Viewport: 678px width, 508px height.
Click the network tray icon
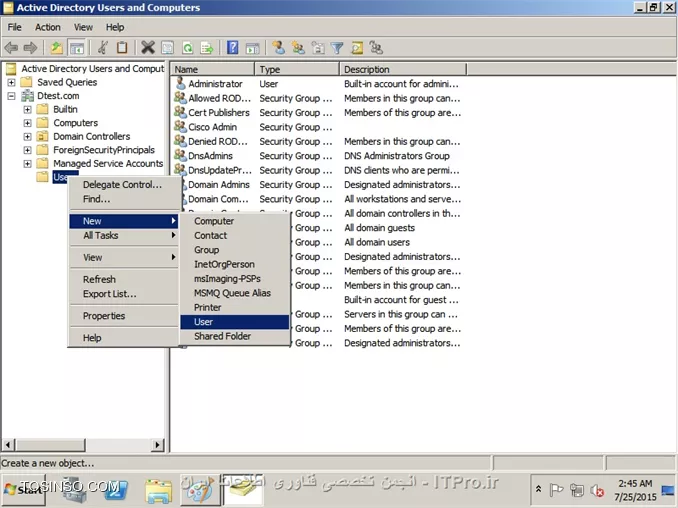tap(577, 490)
